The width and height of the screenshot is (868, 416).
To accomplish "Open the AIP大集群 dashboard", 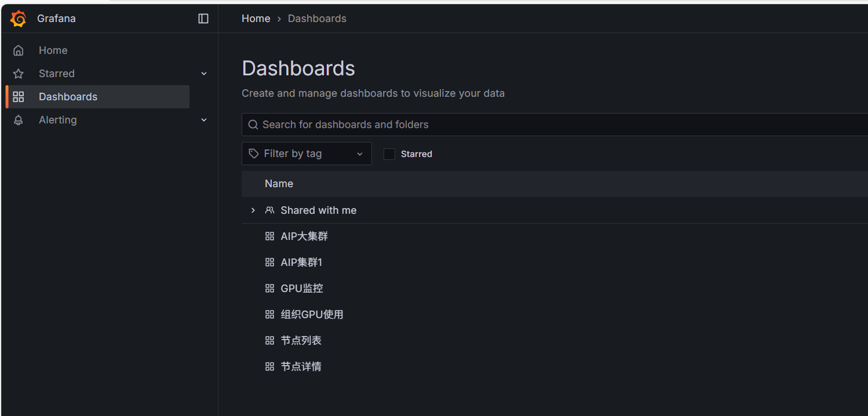I will pyautogui.click(x=304, y=236).
